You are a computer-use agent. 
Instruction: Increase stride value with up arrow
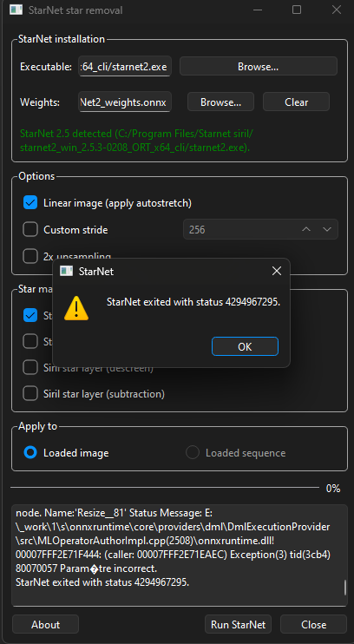click(x=306, y=230)
